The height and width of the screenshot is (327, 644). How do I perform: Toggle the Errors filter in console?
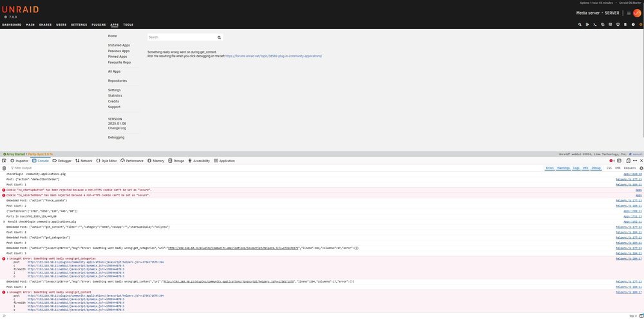(x=549, y=168)
